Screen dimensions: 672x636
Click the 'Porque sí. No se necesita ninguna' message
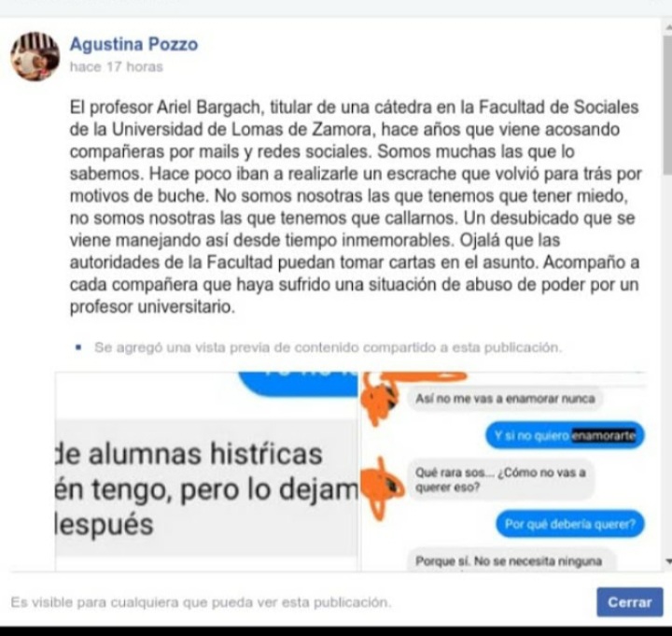coord(509,560)
